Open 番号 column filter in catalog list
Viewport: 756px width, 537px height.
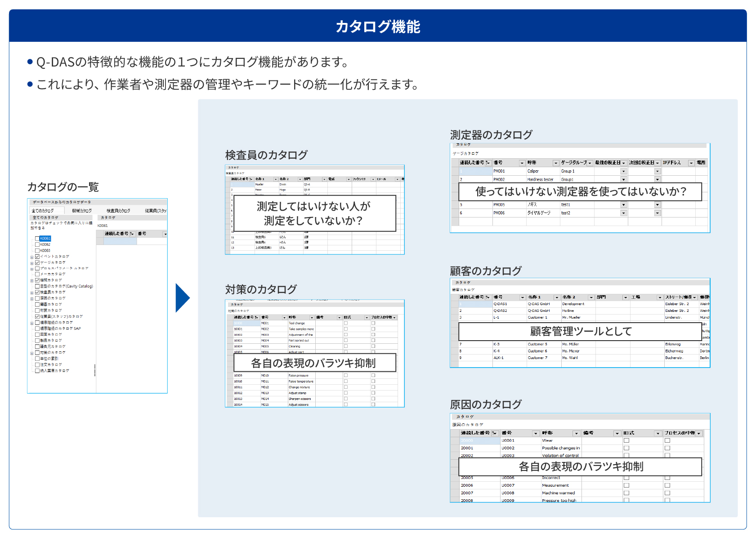[x=165, y=234]
